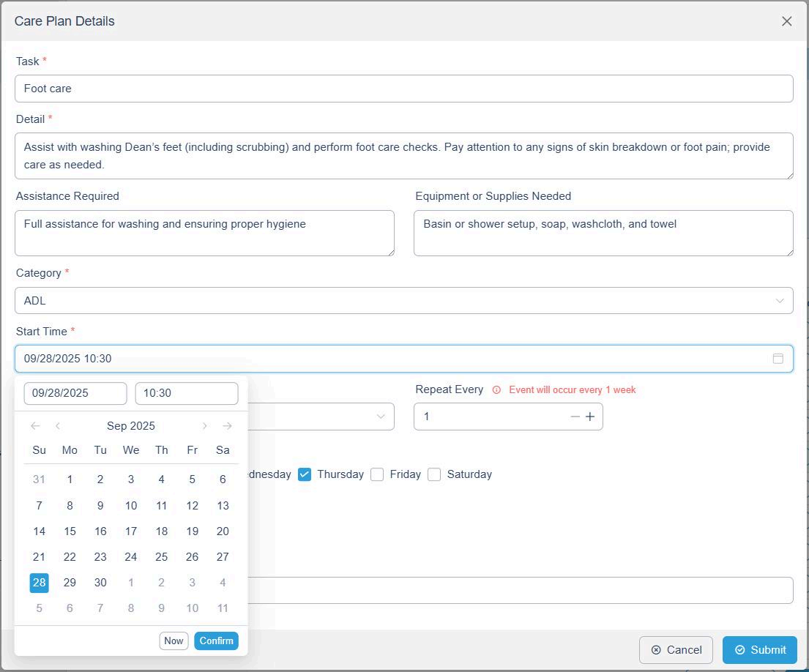Click the Now button in date picker
The height and width of the screenshot is (672, 809).
(174, 641)
